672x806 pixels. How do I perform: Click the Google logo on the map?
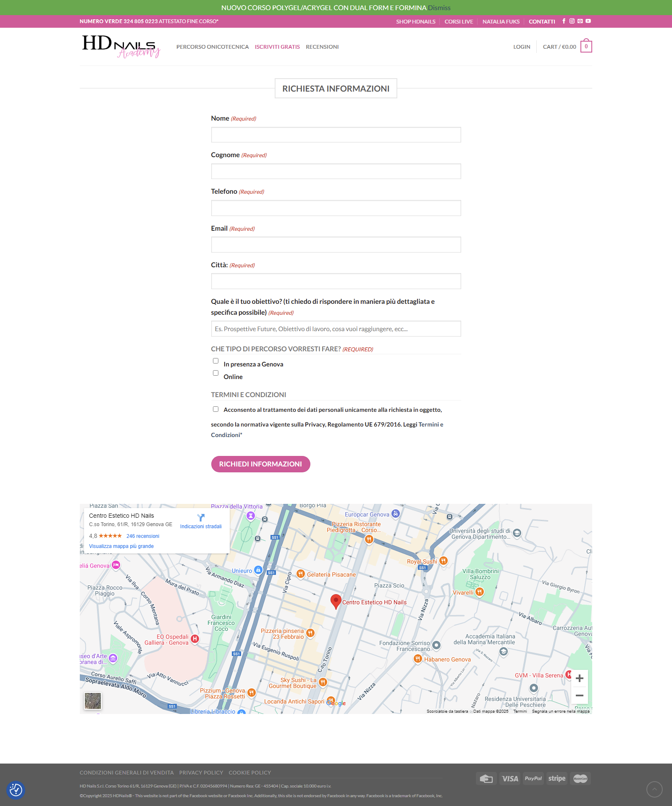[x=336, y=703]
